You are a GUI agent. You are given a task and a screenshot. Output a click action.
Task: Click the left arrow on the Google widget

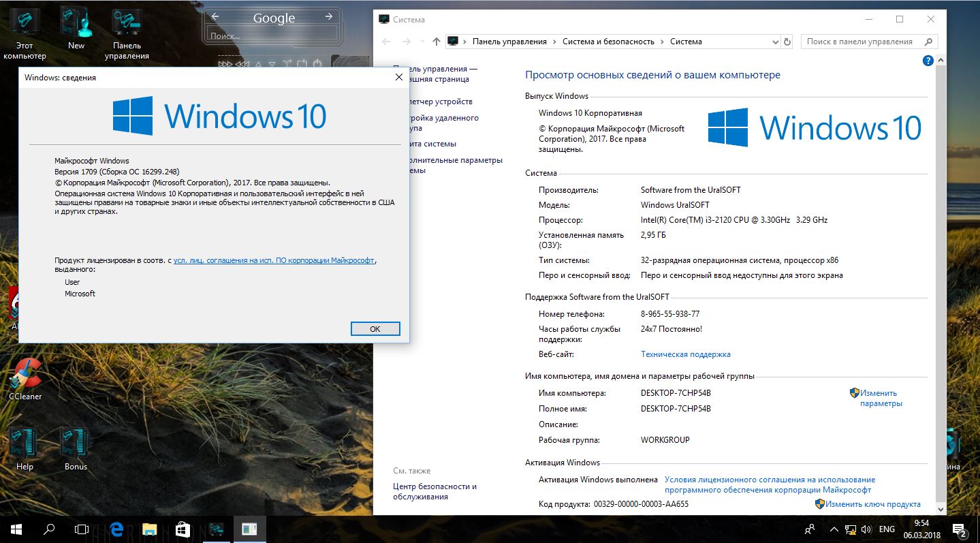point(215,16)
